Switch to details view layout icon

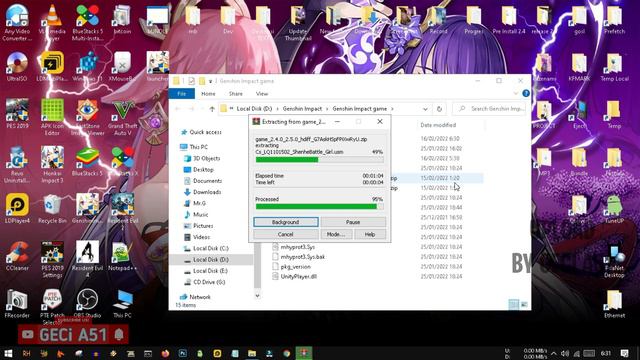514,304
